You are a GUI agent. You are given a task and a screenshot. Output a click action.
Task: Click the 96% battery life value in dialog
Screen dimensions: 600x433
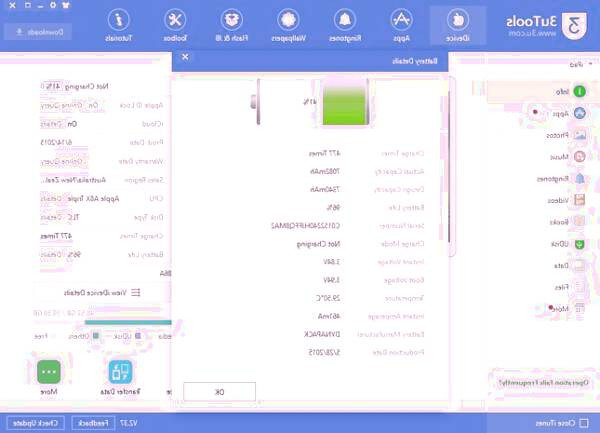click(x=333, y=208)
